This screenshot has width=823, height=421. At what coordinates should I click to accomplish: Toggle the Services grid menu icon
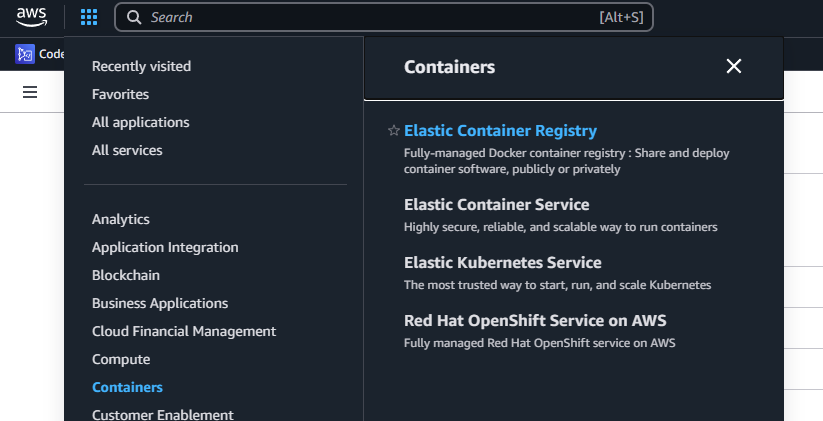tap(89, 17)
